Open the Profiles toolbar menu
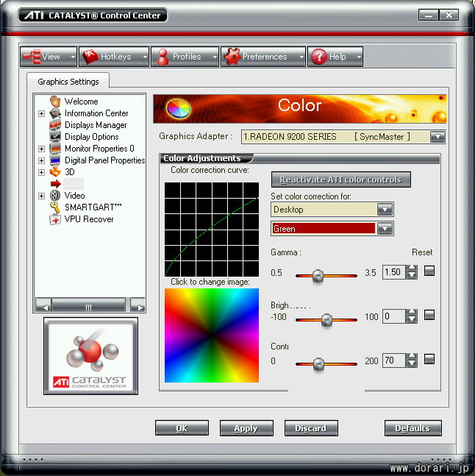Screen dimensions: 475x476 [185, 57]
